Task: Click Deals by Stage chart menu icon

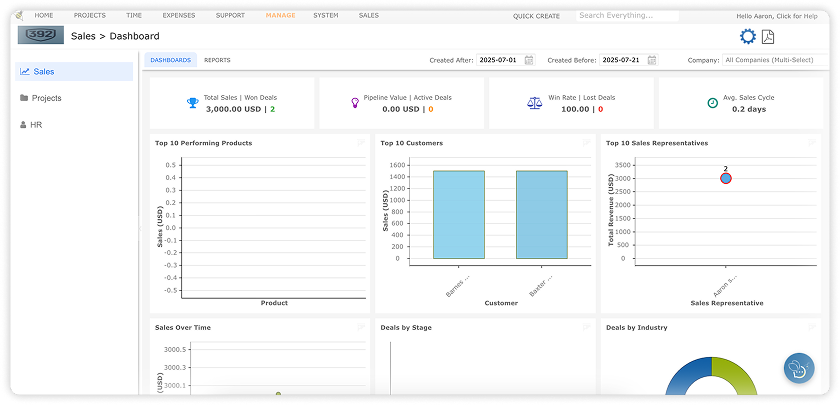Action: (587, 327)
